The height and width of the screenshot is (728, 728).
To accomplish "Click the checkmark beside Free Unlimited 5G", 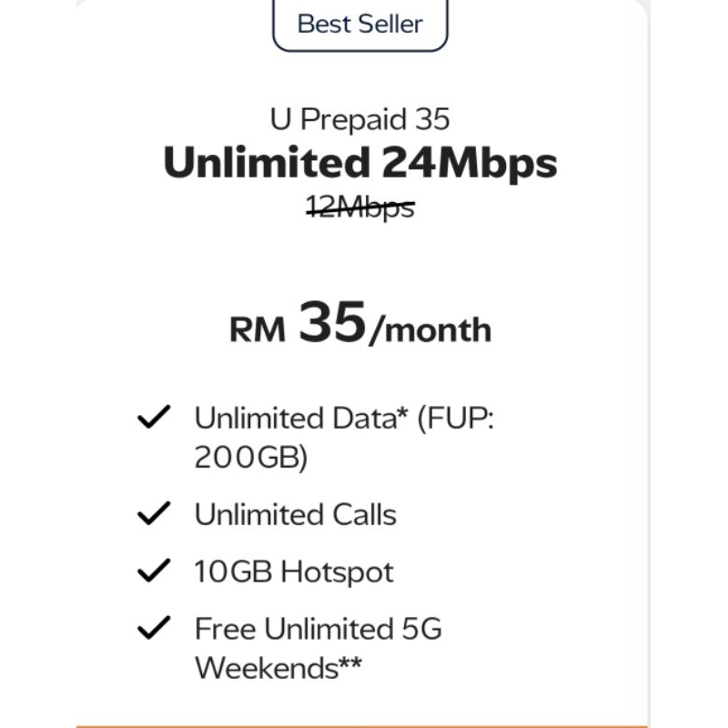I will [154, 628].
